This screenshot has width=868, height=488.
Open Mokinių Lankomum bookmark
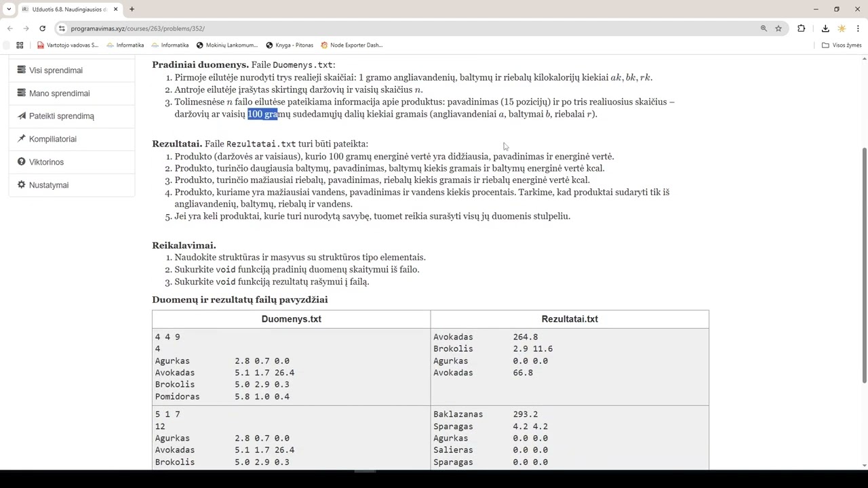point(227,45)
